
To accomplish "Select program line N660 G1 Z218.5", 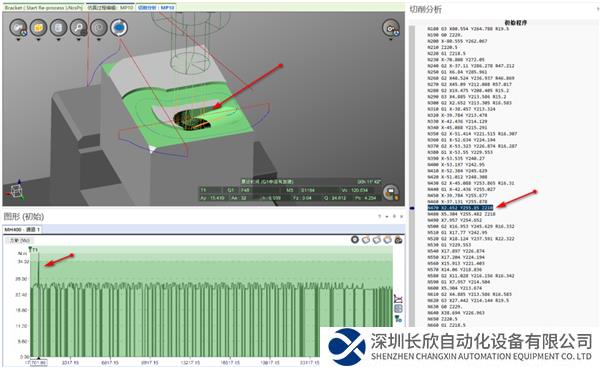I will [446, 325].
